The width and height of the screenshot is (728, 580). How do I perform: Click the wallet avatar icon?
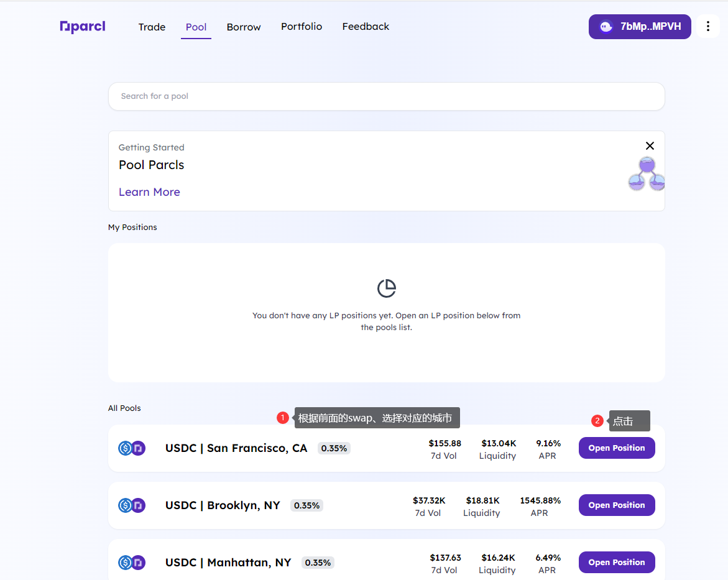606,27
